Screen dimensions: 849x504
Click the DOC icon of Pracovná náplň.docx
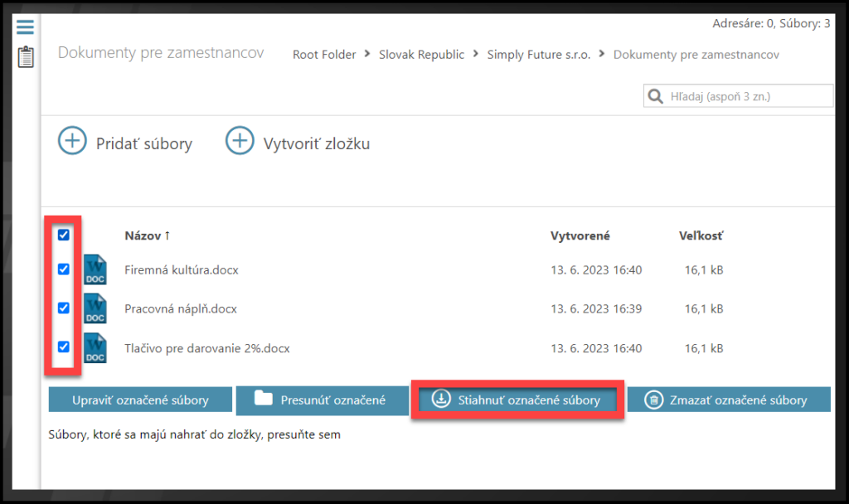click(x=95, y=308)
